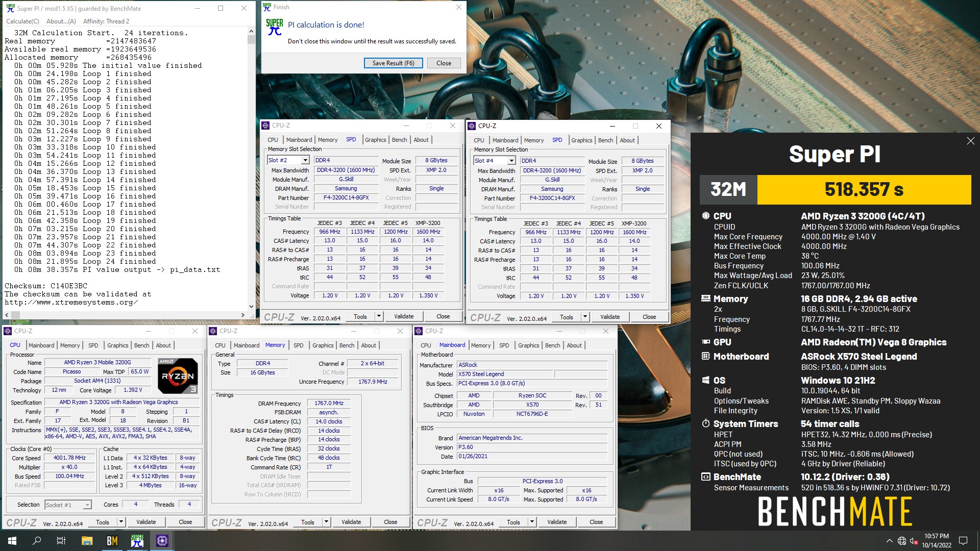980x551 pixels.
Task: Click Motherboard icon in the BenchMate panel
Action: (x=705, y=356)
